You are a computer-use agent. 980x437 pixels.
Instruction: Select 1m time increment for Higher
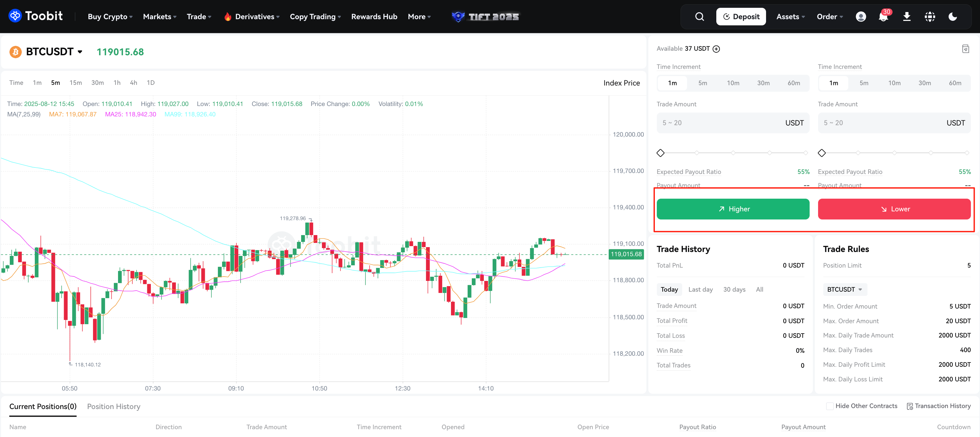(672, 83)
